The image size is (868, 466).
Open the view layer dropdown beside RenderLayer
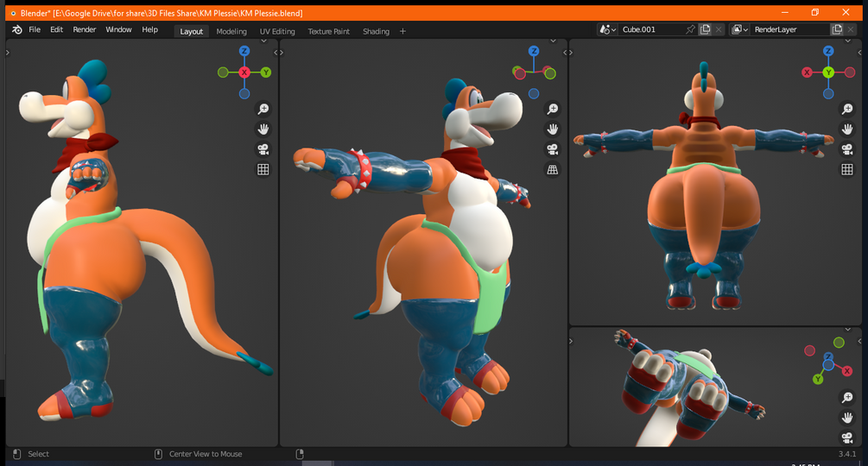[739, 30]
